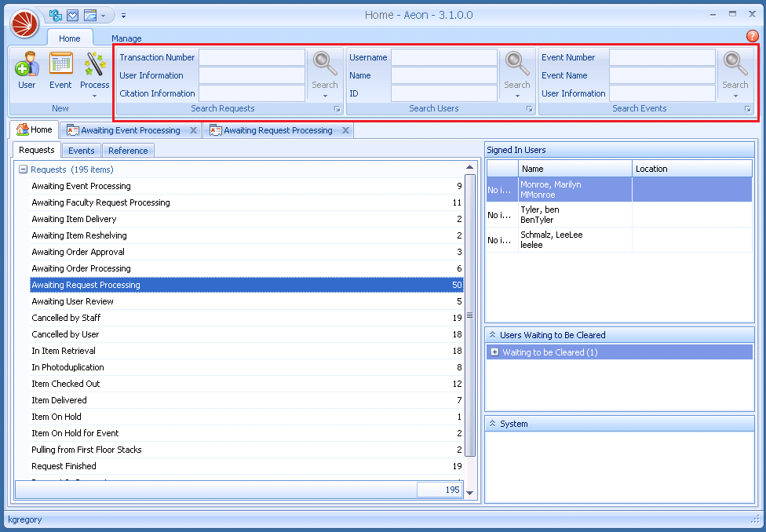
Task: Collapse the System panel
Action: coord(492,424)
